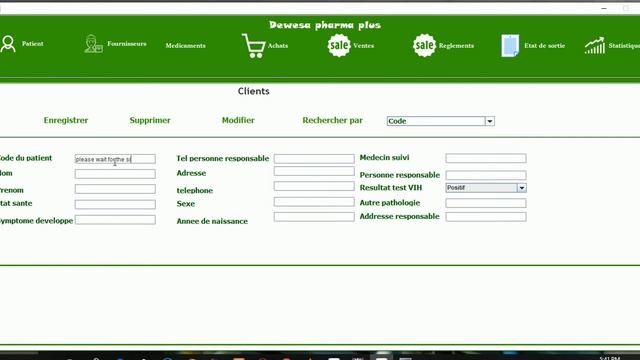Image resolution: width=640 pixels, height=360 pixels.
Task: Click the Statistique chart icon
Action: [x=595, y=46]
